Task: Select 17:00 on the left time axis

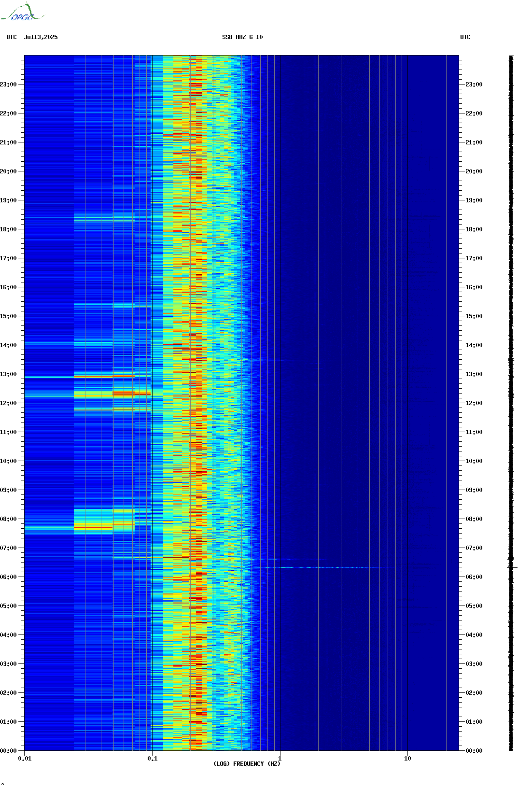Action: coord(8,258)
